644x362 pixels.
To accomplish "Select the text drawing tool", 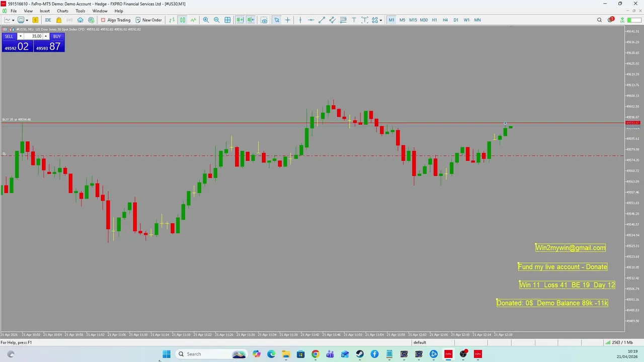I will pyautogui.click(x=354, y=20).
